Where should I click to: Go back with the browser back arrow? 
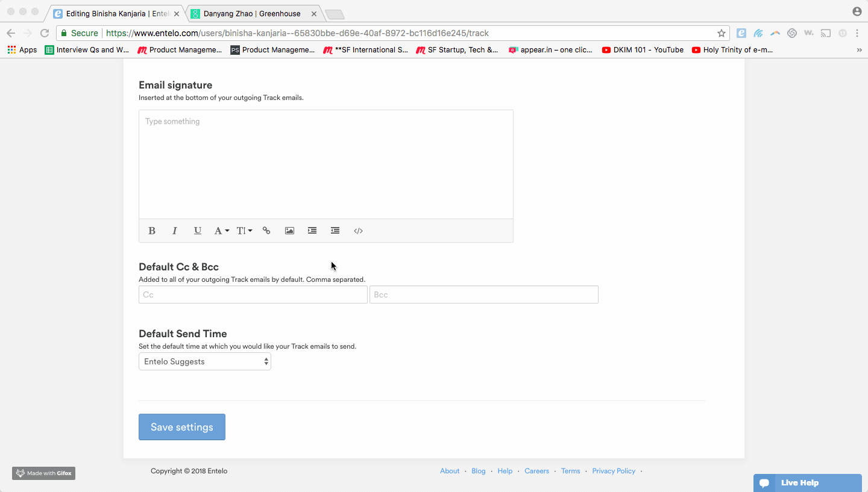11,33
